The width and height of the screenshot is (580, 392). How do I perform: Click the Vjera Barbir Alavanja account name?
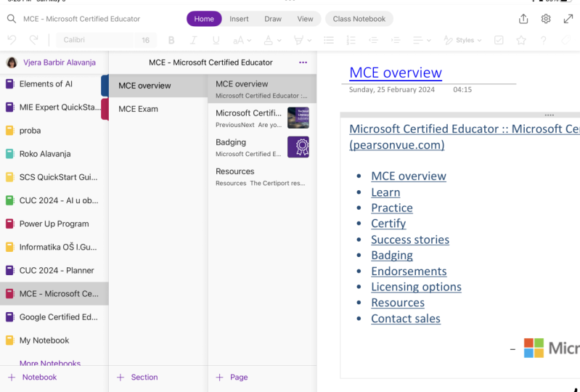[x=60, y=62]
